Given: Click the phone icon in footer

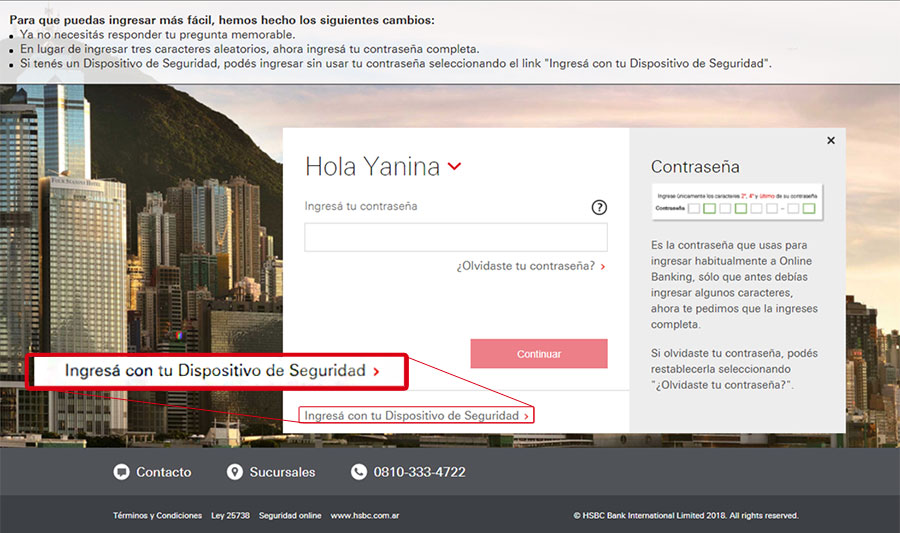Looking at the screenshot, I should 359,472.
